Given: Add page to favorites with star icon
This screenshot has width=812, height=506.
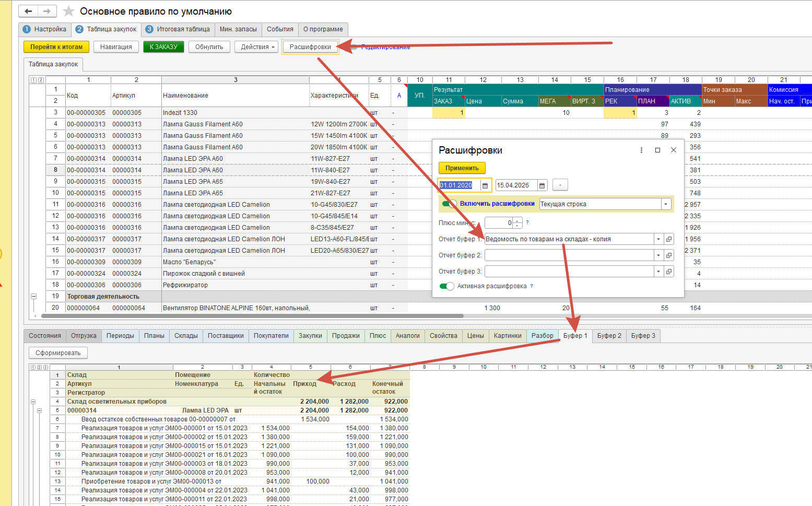Looking at the screenshot, I should (x=68, y=11).
